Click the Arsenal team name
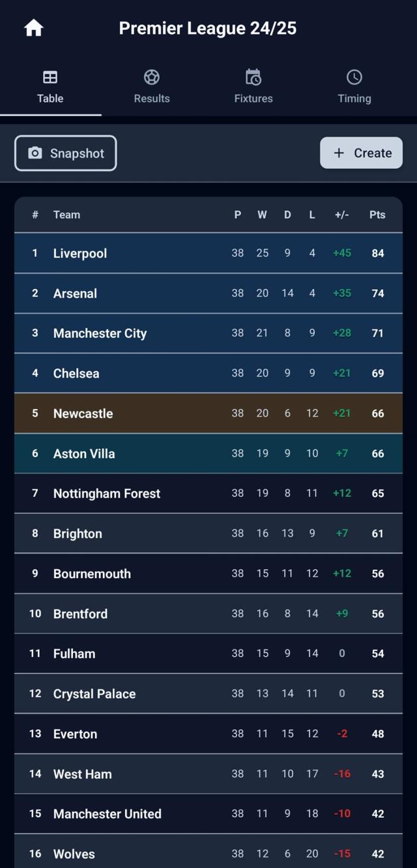The width and height of the screenshot is (417, 868). 75,293
